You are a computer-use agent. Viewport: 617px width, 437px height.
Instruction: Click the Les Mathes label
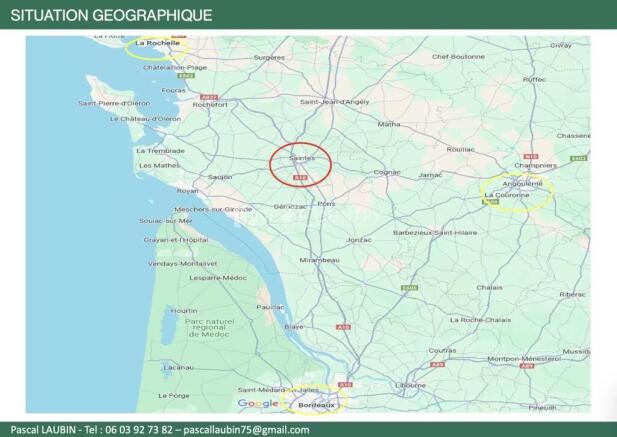click(159, 166)
